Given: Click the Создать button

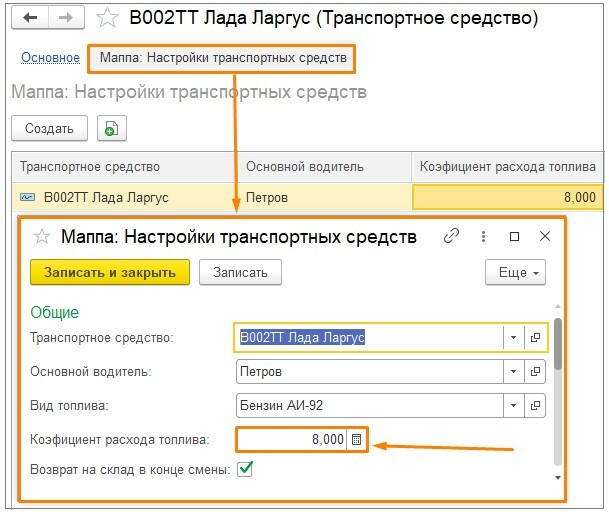Looking at the screenshot, I should point(49,128).
